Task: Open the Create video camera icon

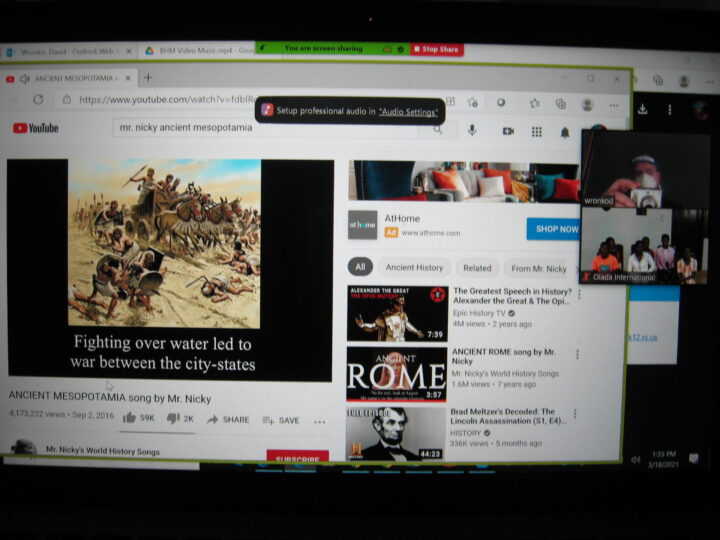Action: point(508,131)
